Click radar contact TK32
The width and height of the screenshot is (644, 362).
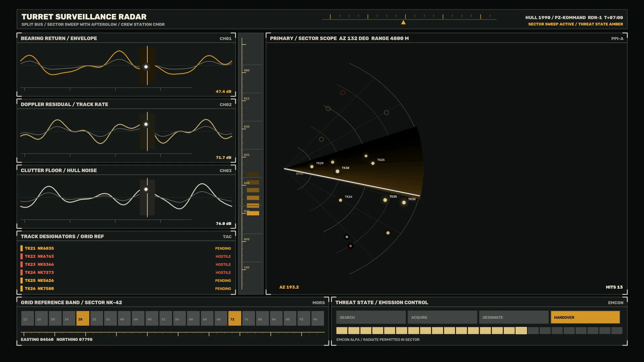click(404, 202)
